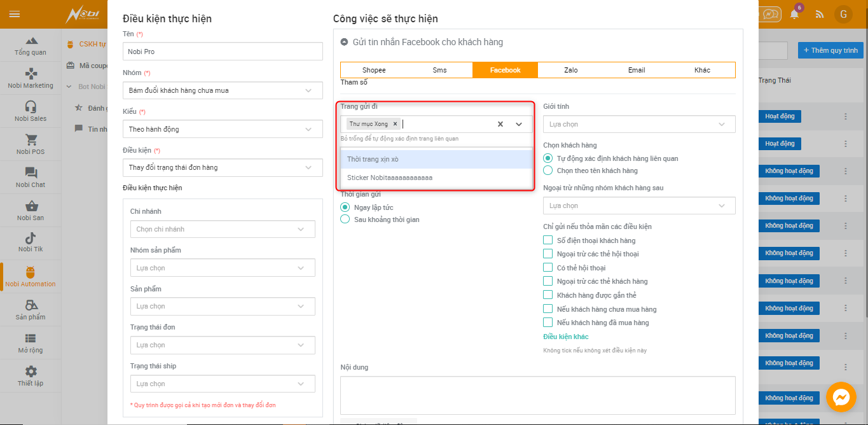Click the Điều kiện khác link
The width and height of the screenshot is (868, 425).
(x=565, y=337)
